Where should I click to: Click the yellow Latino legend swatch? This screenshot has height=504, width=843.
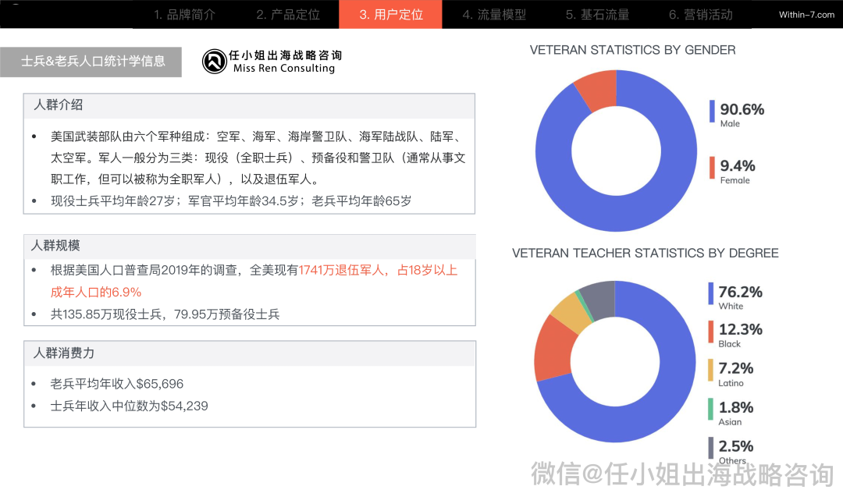pos(711,370)
